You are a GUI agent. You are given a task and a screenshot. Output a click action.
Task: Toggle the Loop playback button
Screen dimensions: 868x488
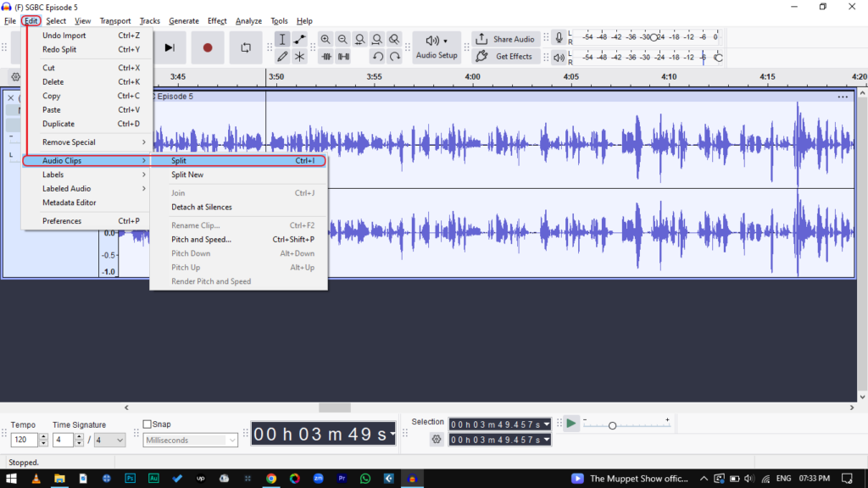[x=246, y=48]
